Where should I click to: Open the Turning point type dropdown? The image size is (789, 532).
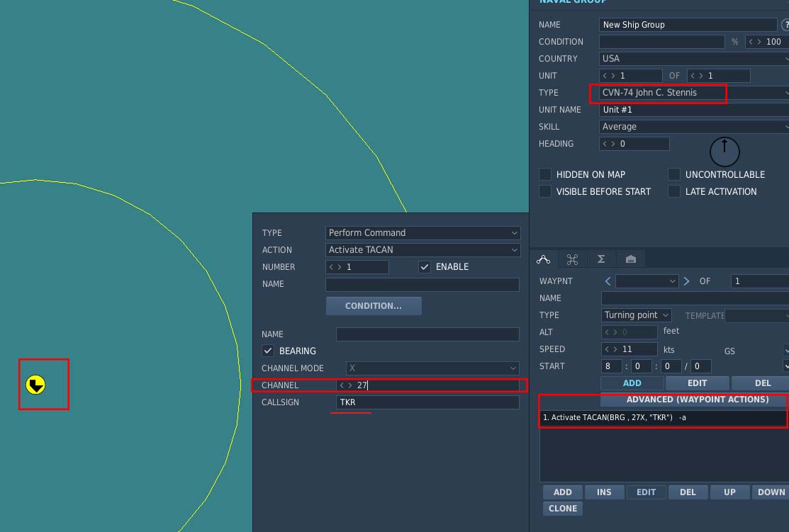636,315
